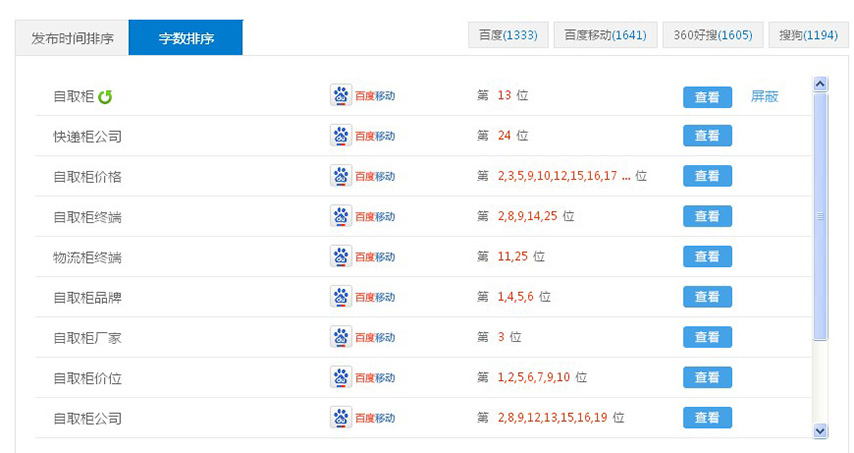Screen dimensions: 854x453
Task: Select the 字数排序 tab
Action: coord(186,38)
